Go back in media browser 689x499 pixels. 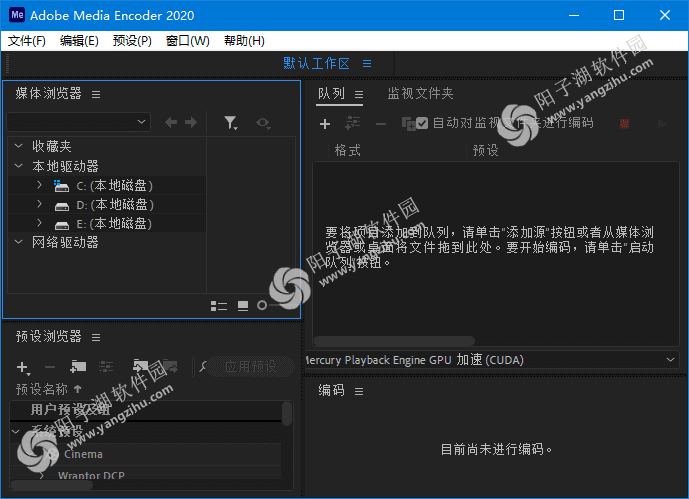coord(171,122)
